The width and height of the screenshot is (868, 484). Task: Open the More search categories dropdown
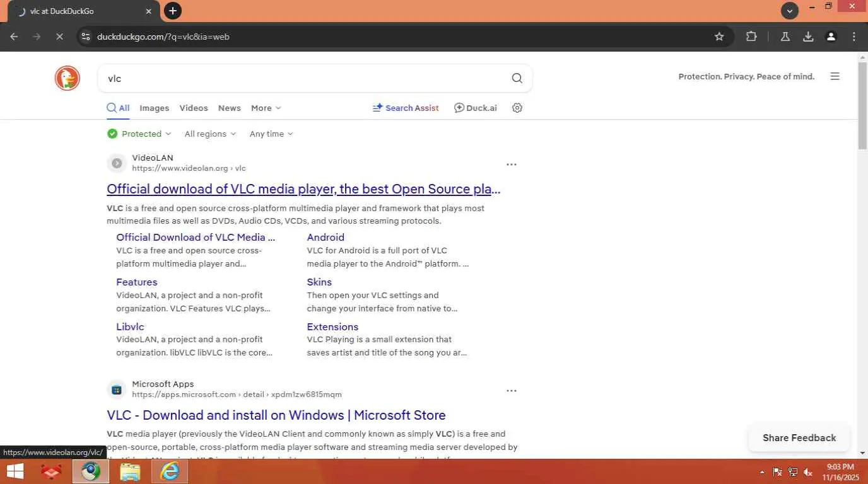(x=266, y=108)
